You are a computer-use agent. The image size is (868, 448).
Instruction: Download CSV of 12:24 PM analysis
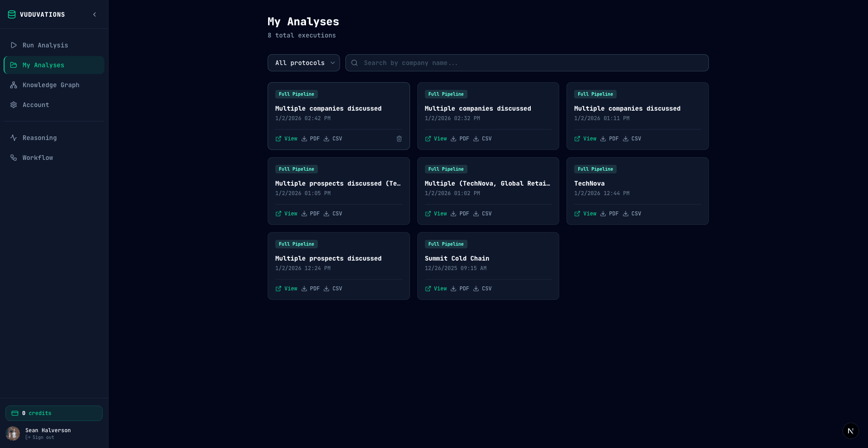[333, 289]
